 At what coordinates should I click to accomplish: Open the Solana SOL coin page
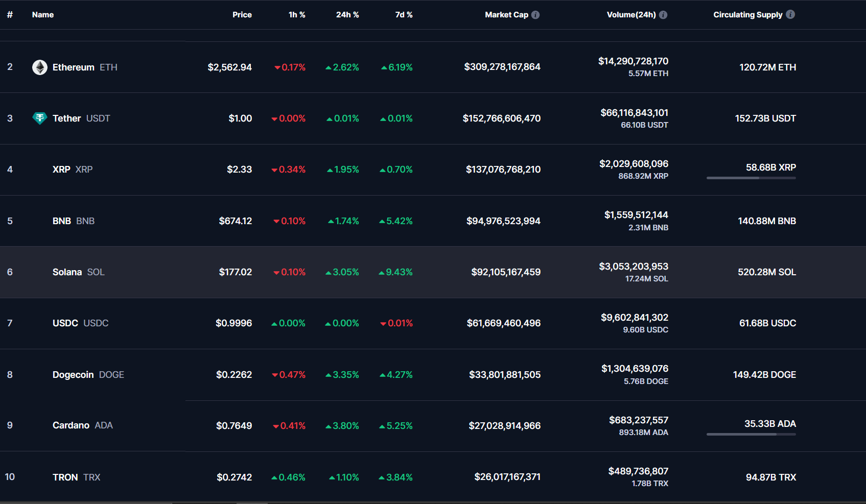79,272
